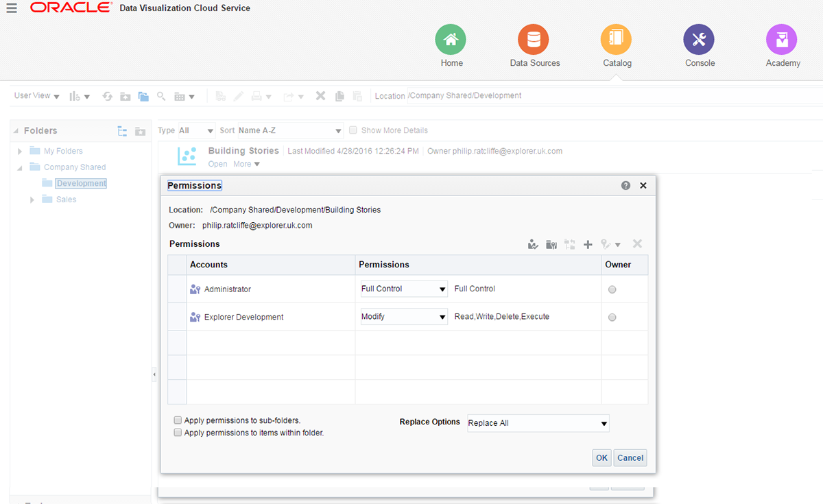The image size is (823, 504).
Task: Select the Owner radio for Explorer Development
Action: (612, 317)
